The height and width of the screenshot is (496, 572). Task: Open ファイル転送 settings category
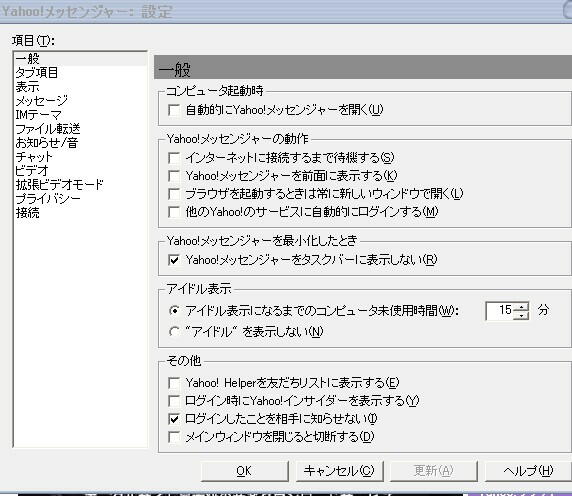[48, 129]
